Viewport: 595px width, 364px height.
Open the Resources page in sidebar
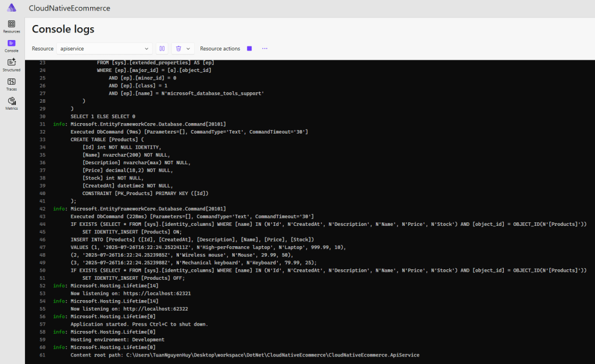coord(12,26)
